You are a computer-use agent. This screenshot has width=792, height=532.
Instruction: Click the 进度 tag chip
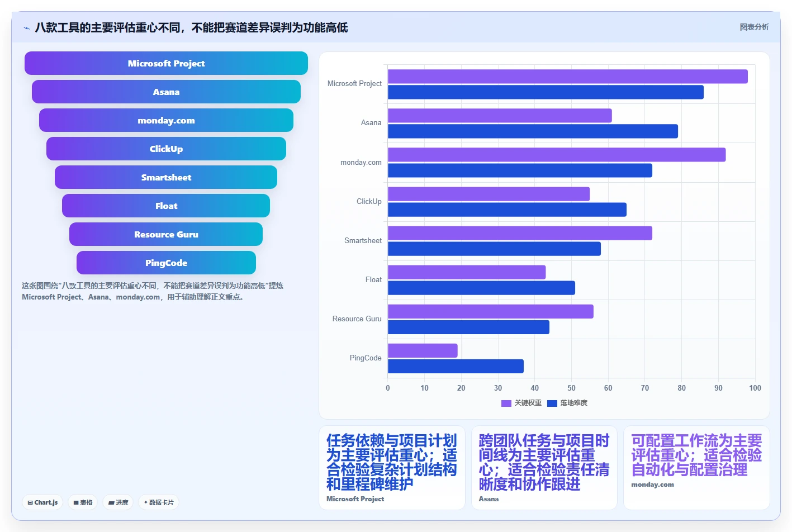[x=118, y=502]
